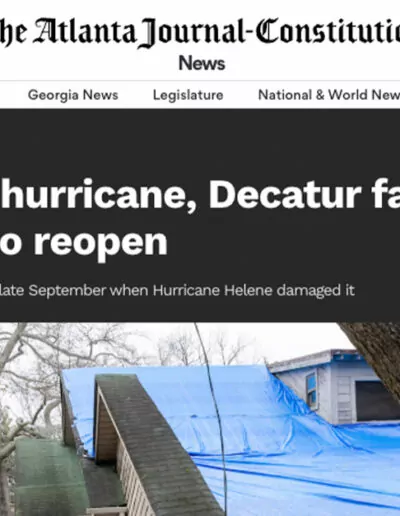400x516 pixels.
Task: Click the green awning in the photo
Action: pyautogui.click(x=50, y=477)
